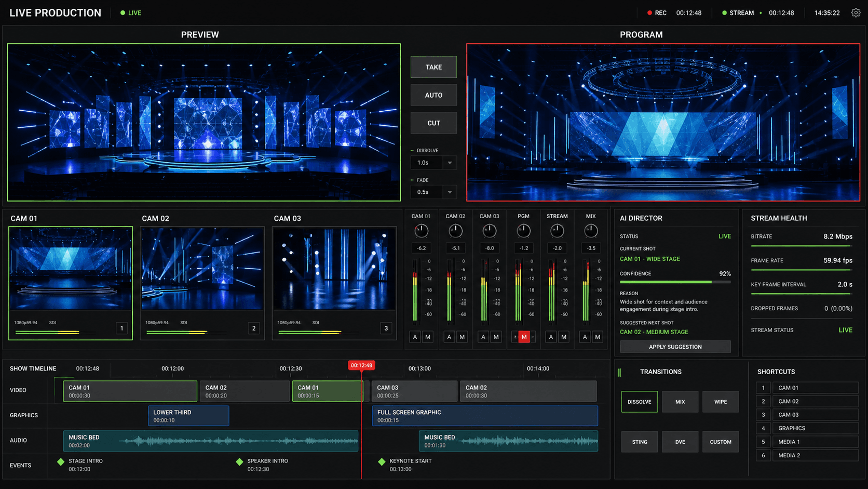Mute the CAM 01 audio channel
The image size is (868, 489).
pyautogui.click(x=428, y=337)
